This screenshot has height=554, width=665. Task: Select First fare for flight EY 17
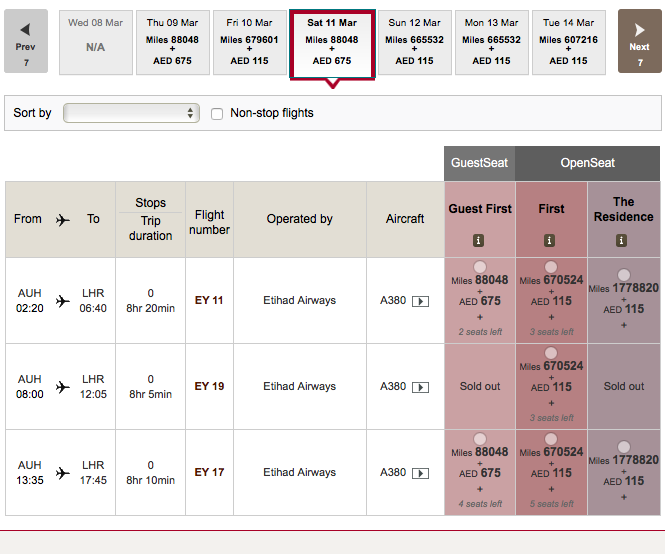pos(551,439)
